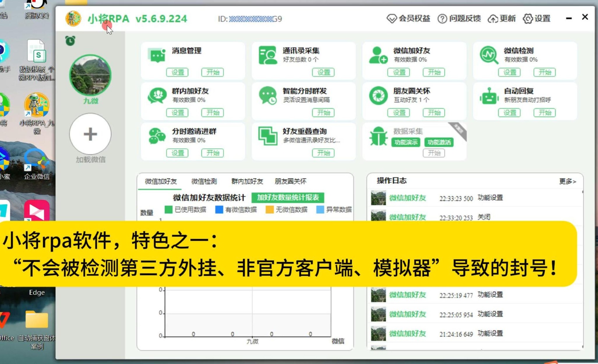Viewport: 598px width, 364px height.
Task: Open the 问题反馈 feedback menu
Action: point(459,18)
